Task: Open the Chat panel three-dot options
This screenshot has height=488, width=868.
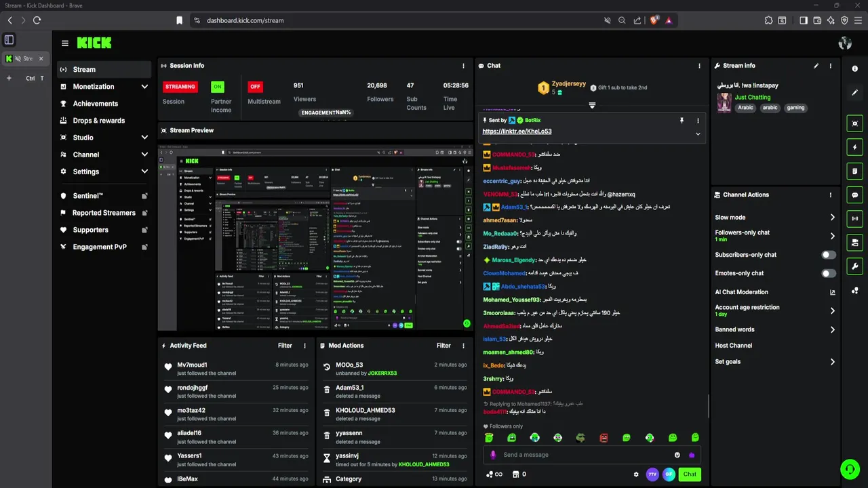Action: (699, 66)
